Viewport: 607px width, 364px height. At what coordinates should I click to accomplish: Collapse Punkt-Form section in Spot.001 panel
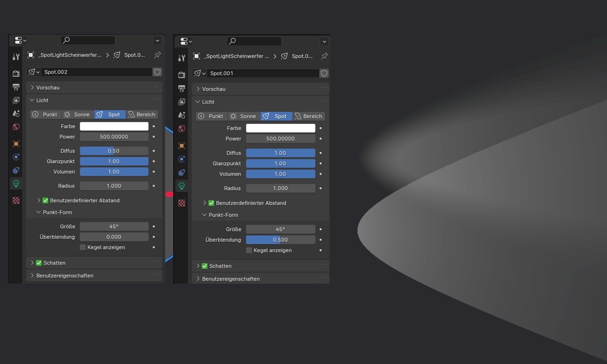click(x=204, y=215)
